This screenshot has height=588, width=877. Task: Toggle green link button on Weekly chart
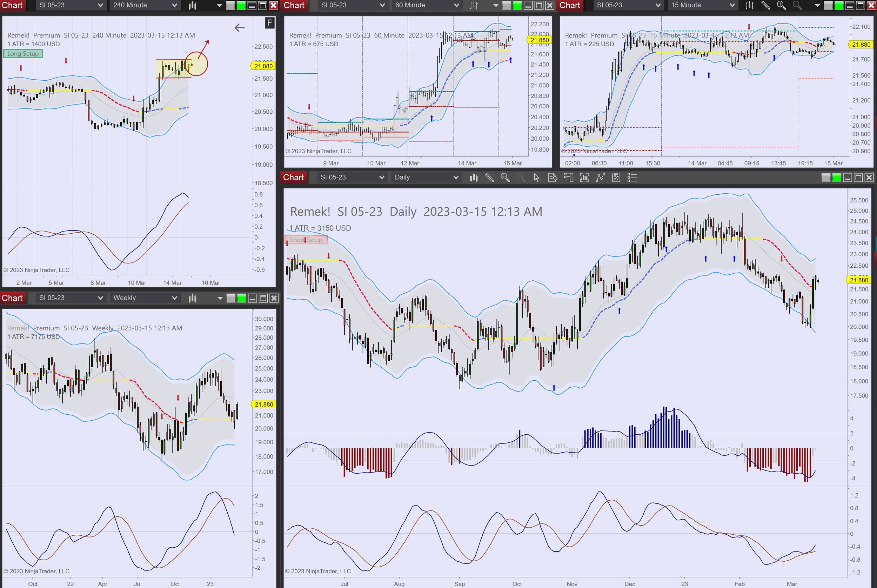[x=242, y=298]
